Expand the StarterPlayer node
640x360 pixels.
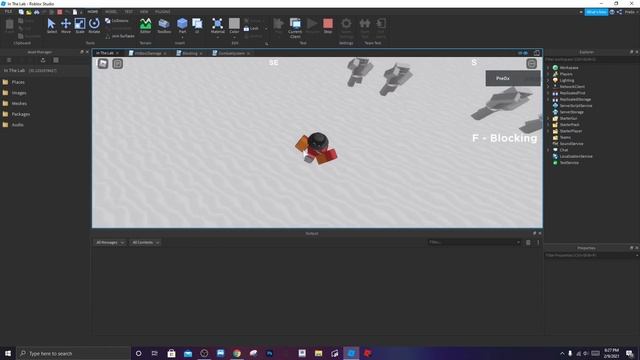(548, 131)
